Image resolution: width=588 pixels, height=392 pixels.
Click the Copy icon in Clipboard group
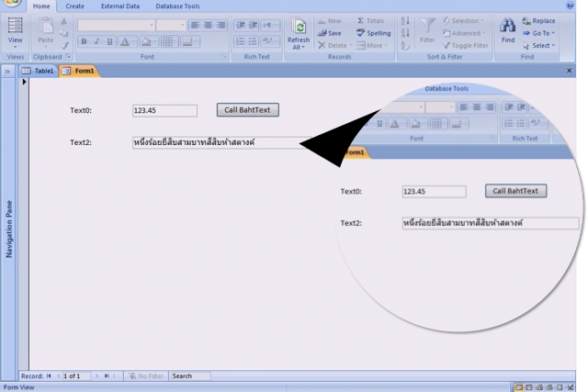(x=64, y=33)
